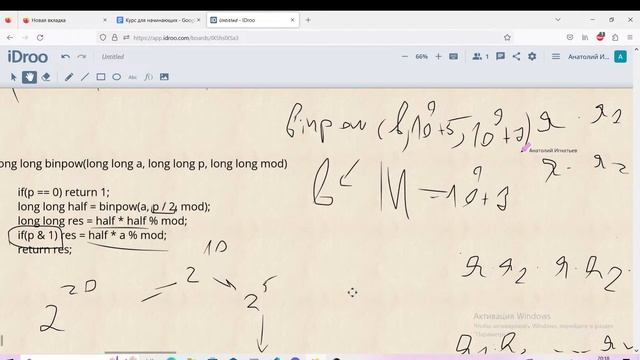Switch to the Курс для начинающих tab
This screenshot has width=640, height=360.
[x=159, y=20]
